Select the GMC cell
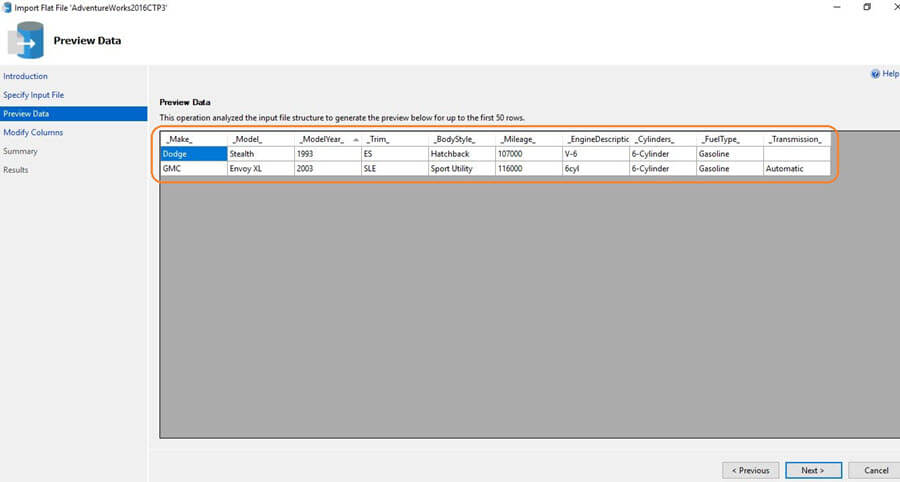900x482 pixels. click(194, 169)
